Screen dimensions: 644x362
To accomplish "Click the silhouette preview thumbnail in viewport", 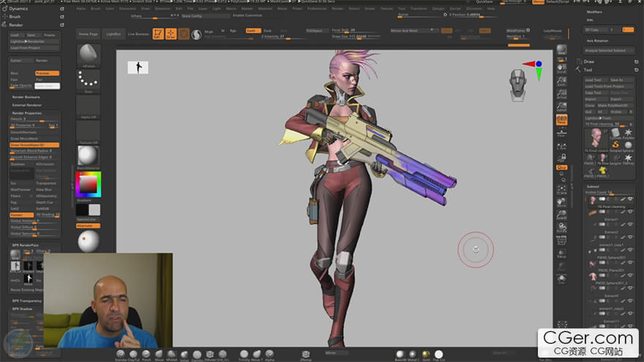I will tap(138, 67).
